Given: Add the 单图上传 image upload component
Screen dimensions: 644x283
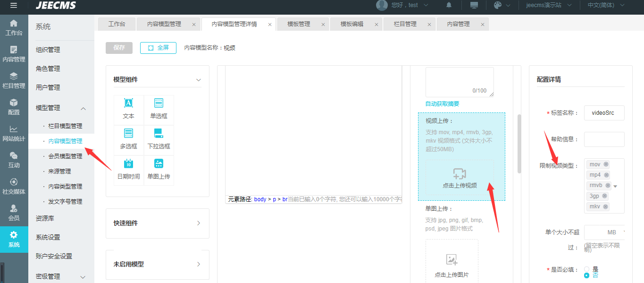Looking at the screenshot, I should [x=159, y=170].
